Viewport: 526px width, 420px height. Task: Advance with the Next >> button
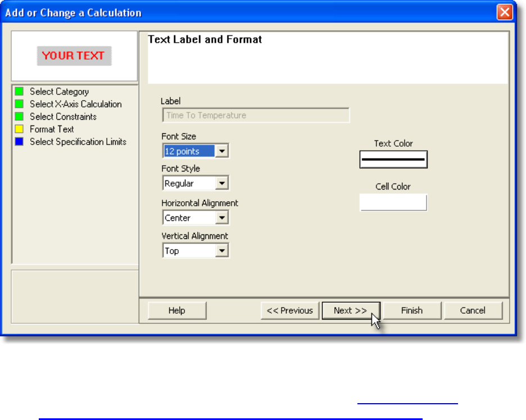[351, 310]
